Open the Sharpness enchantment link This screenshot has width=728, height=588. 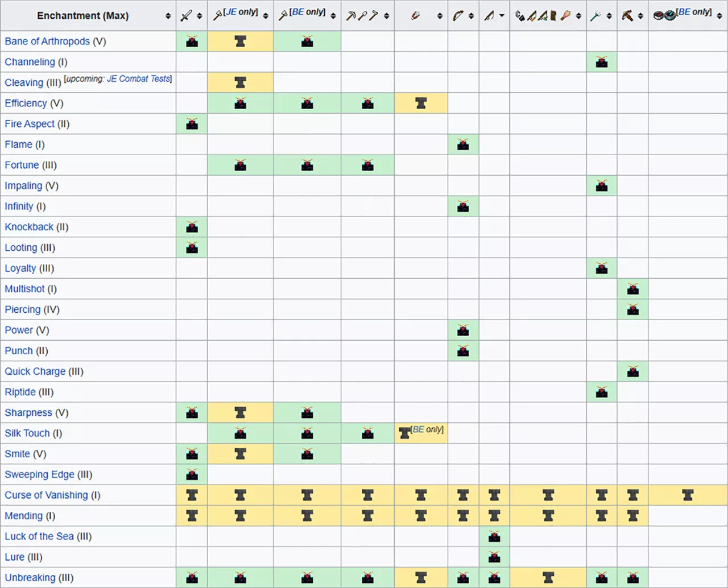coord(28,413)
